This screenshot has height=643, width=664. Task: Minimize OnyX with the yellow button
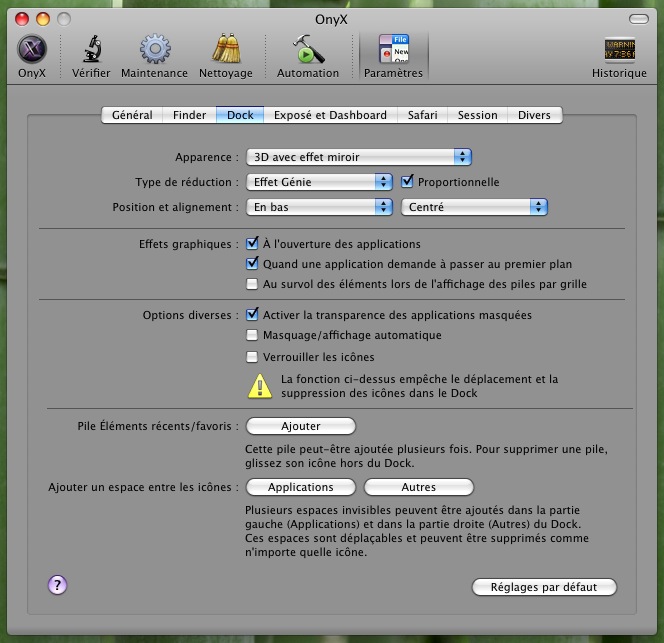pyautogui.click(x=43, y=19)
